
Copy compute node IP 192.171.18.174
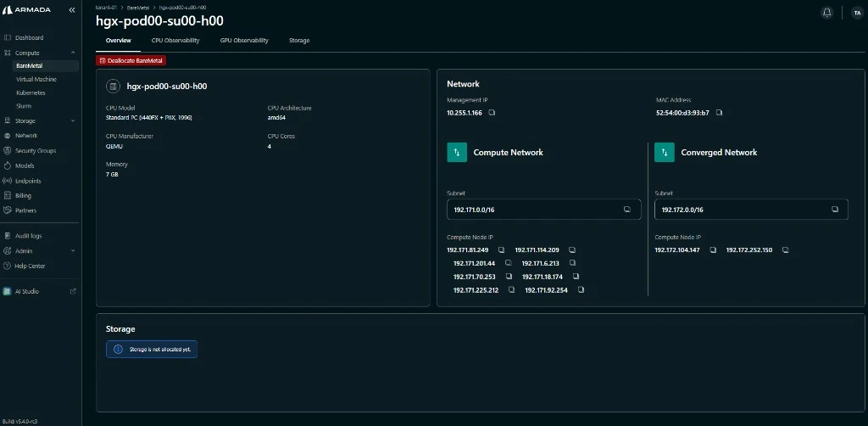576,277
